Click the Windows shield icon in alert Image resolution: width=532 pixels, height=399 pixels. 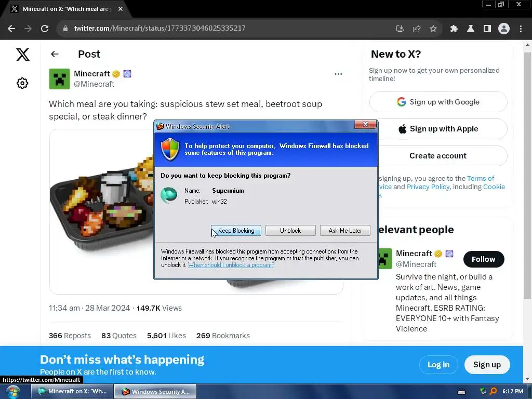[x=170, y=149]
